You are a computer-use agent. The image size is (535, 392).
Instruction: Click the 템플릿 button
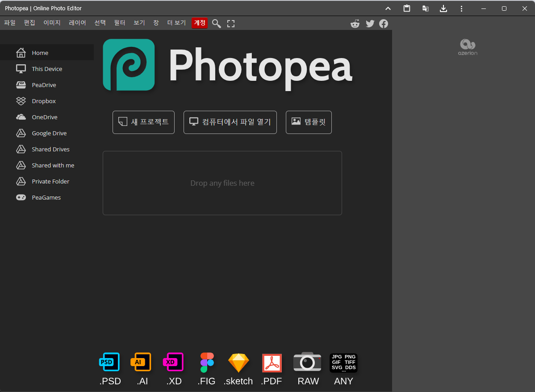309,122
